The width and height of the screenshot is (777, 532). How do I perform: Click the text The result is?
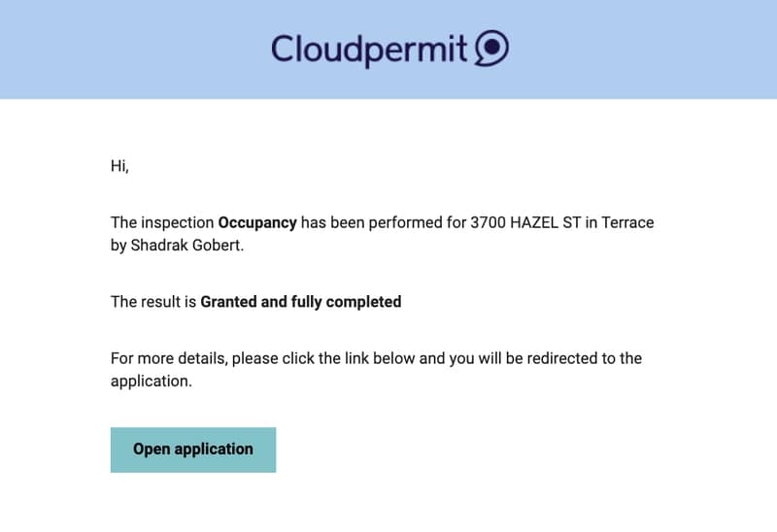tap(153, 302)
